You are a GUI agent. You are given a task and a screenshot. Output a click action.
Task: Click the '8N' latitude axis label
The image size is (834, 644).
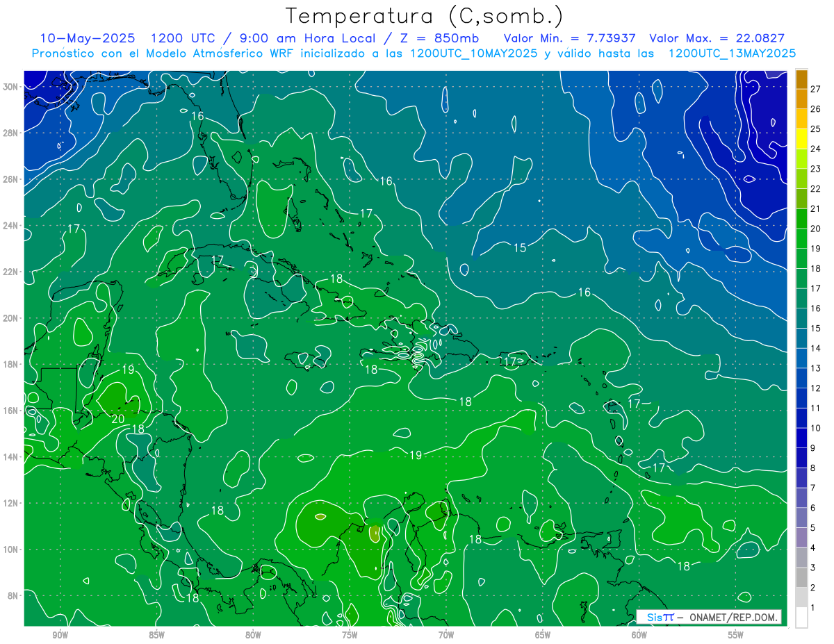13,595
